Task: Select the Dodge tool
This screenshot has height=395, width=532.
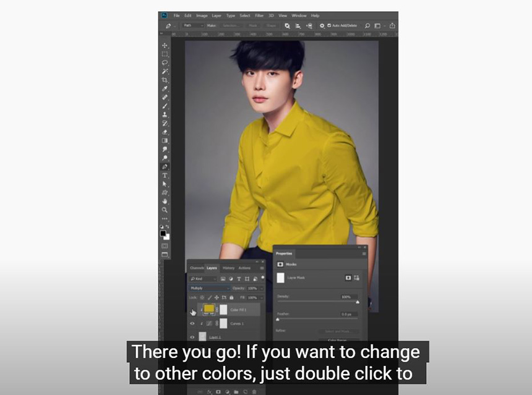Action: pos(165,158)
